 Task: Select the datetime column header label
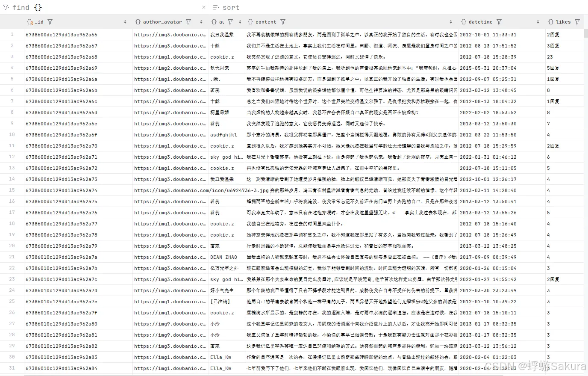coord(480,22)
